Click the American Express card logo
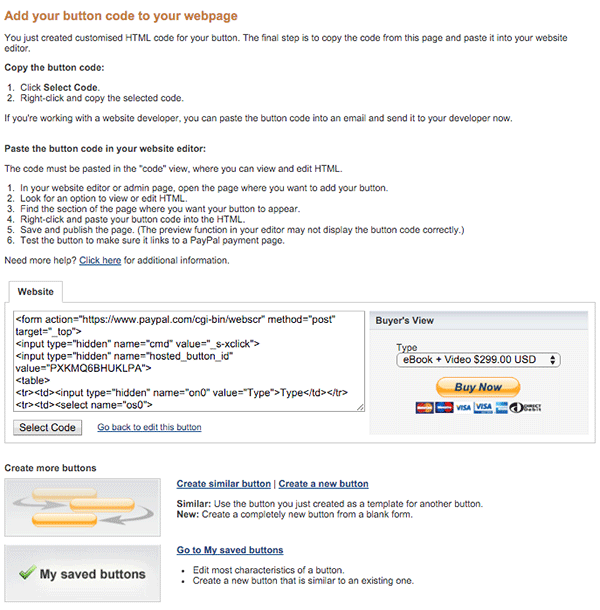The width and height of the screenshot is (600, 610). click(x=502, y=408)
